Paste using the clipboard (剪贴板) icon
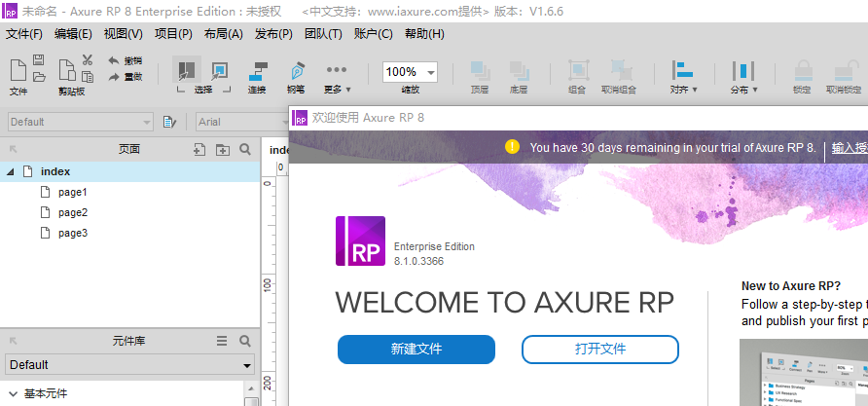This screenshot has height=406, width=868. (x=67, y=70)
